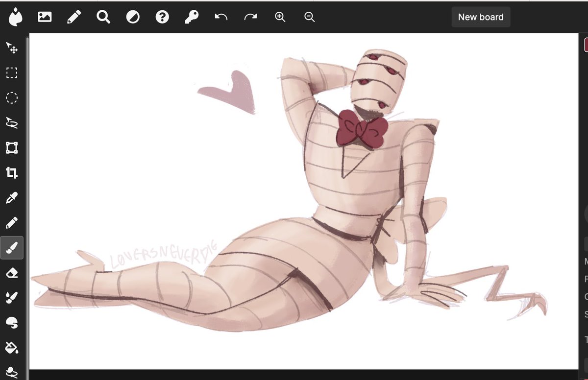Select the elliptical selection tool

(x=12, y=98)
